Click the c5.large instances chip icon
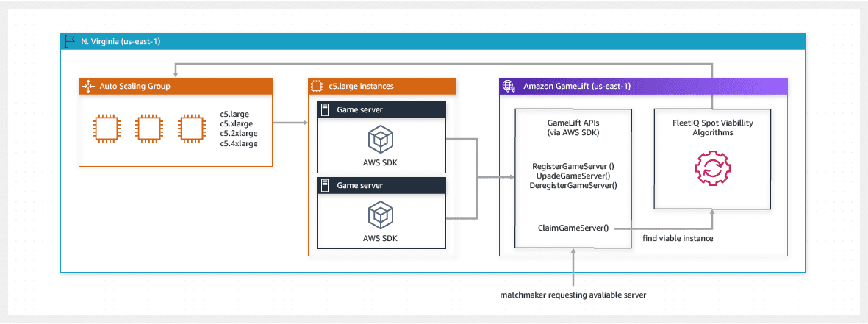This screenshot has width=868, height=324. click(318, 86)
